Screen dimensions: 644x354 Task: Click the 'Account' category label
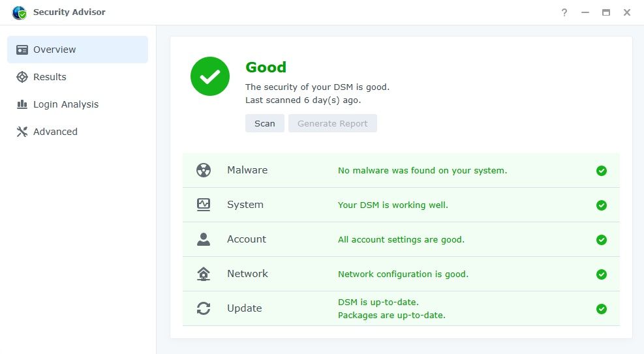coord(247,239)
